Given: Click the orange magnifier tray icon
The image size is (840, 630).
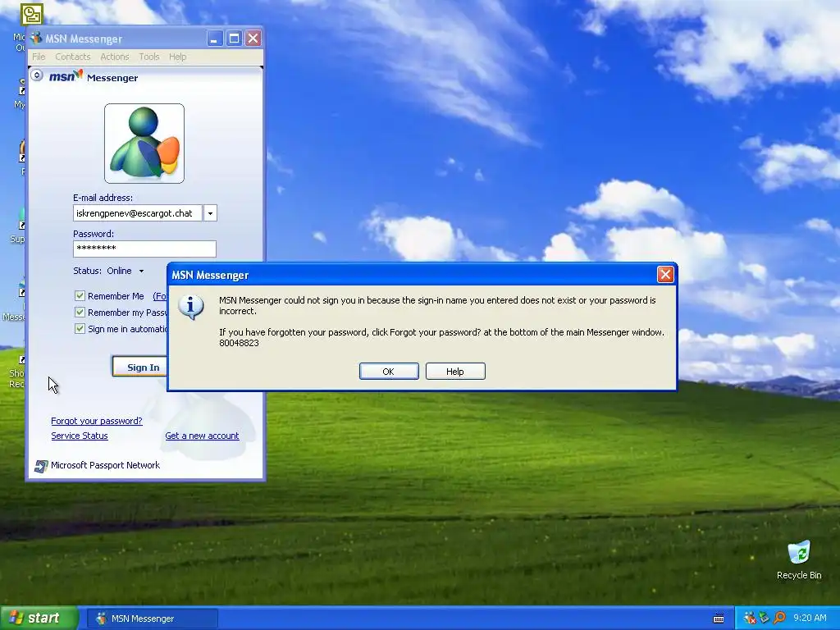Looking at the screenshot, I should (x=779, y=619).
